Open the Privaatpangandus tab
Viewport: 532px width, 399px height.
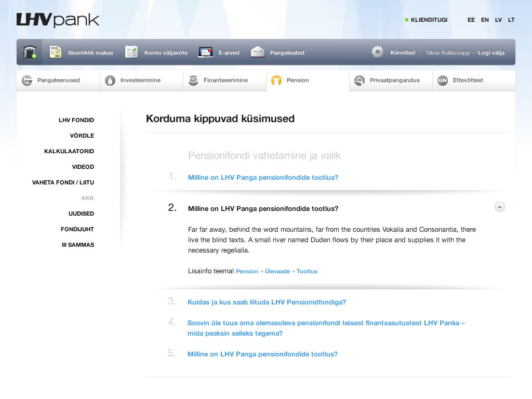(x=394, y=81)
